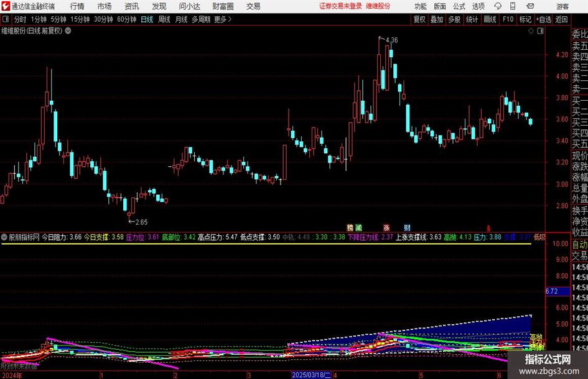This screenshot has height=379, width=588.
Task: Click 上涨支撑线: 3.63 indicator value
Action: (x=419, y=237)
